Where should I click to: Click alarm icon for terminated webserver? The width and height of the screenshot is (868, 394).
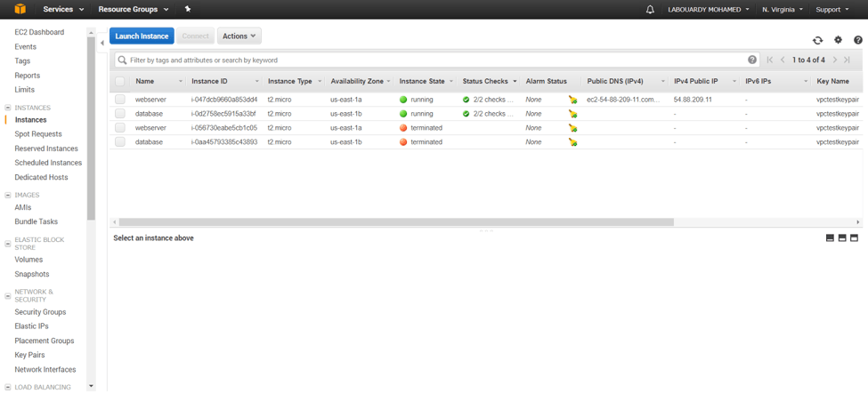572,128
